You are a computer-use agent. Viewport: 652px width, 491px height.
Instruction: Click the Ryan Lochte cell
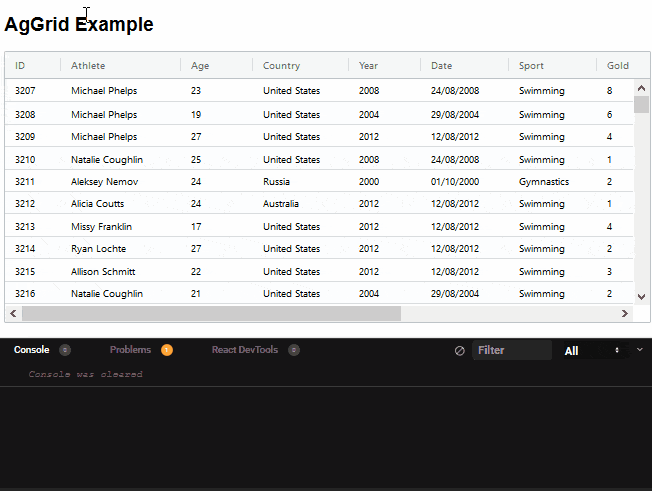(x=99, y=249)
